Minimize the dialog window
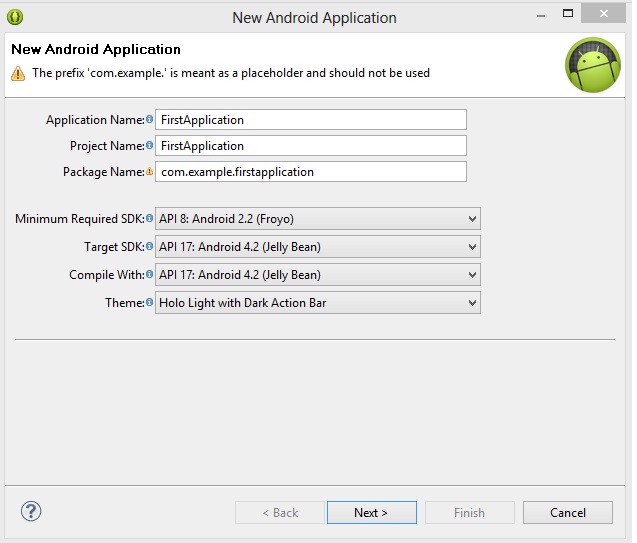Viewport: 637px width, 543px height. 541,15
